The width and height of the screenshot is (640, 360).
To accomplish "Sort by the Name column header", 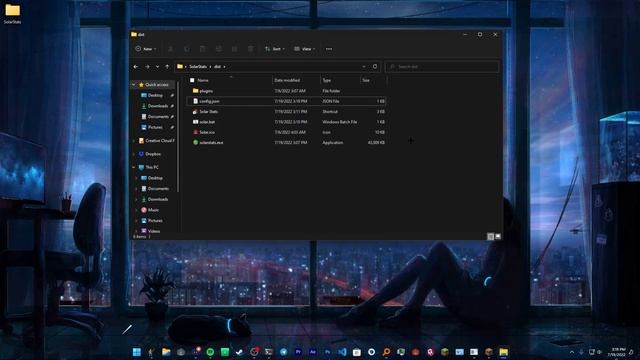I will 203,80.
